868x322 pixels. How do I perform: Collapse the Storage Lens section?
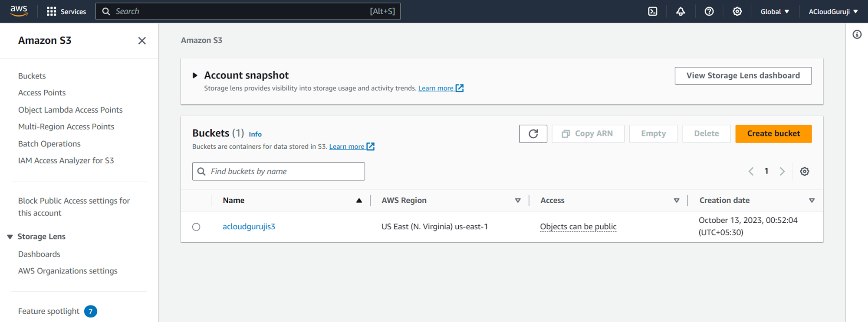[x=10, y=237]
